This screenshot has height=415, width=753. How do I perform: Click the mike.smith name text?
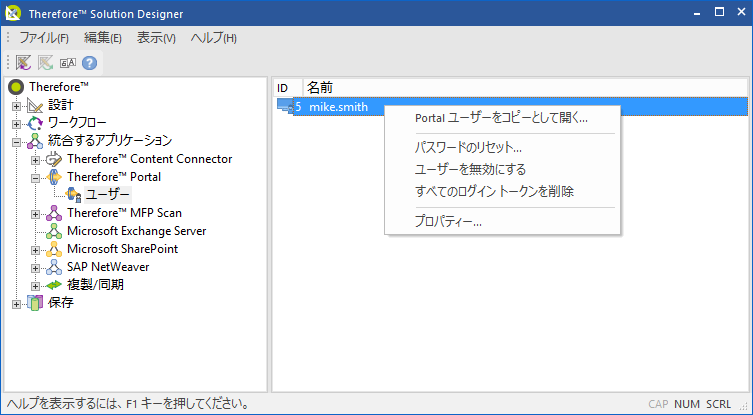tap(339, 107)
